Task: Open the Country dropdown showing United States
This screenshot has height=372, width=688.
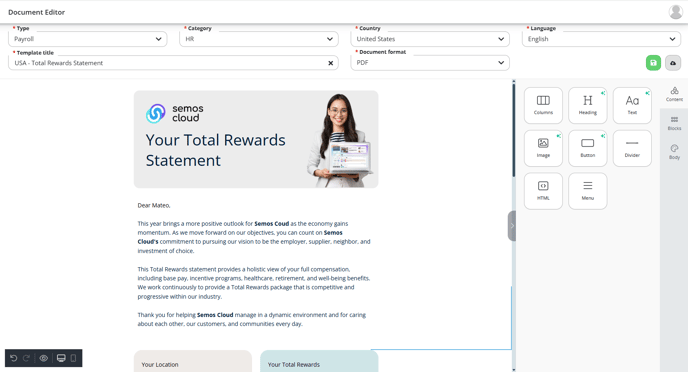Action: click(430, 39)
